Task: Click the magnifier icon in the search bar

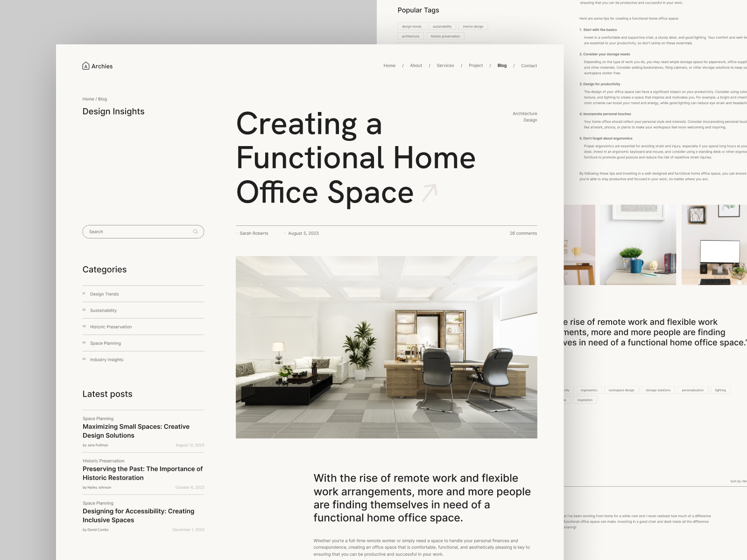Action: click(x=196, y=231)
